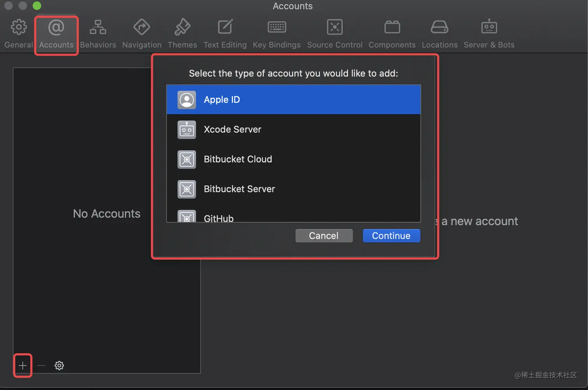Open Components preferences icon
588x390 pixels.
coord(392,27)
